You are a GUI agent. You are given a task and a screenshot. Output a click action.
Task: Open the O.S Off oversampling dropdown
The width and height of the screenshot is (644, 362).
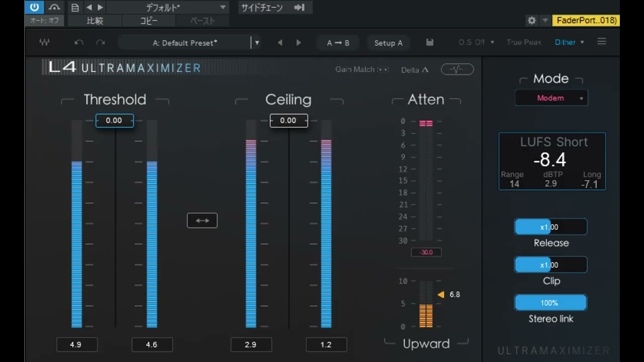[476, 42]
